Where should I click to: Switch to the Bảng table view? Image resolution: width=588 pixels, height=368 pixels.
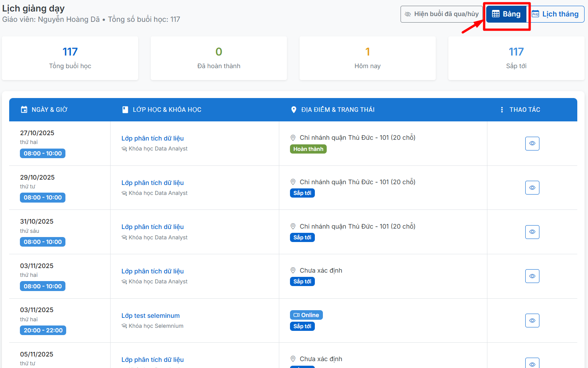[x=506, y=14]
